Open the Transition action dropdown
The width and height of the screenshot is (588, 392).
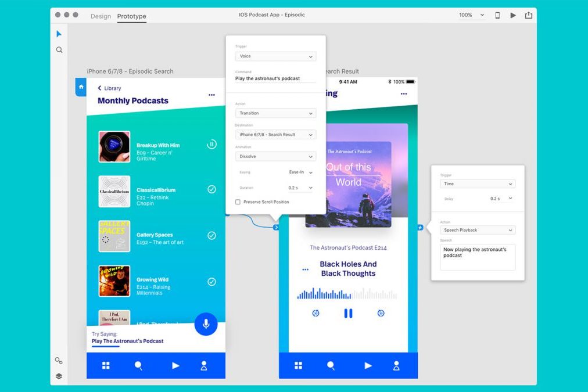[275, 113]
